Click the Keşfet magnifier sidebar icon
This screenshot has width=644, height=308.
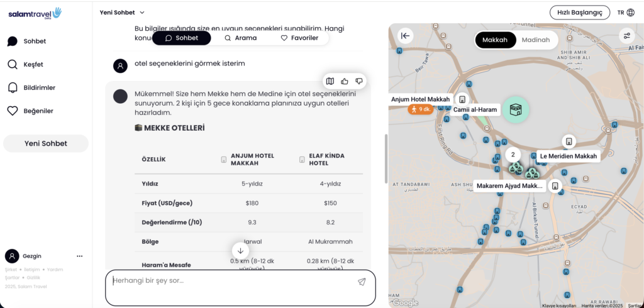pyautogui.click(x=13, y=65)
